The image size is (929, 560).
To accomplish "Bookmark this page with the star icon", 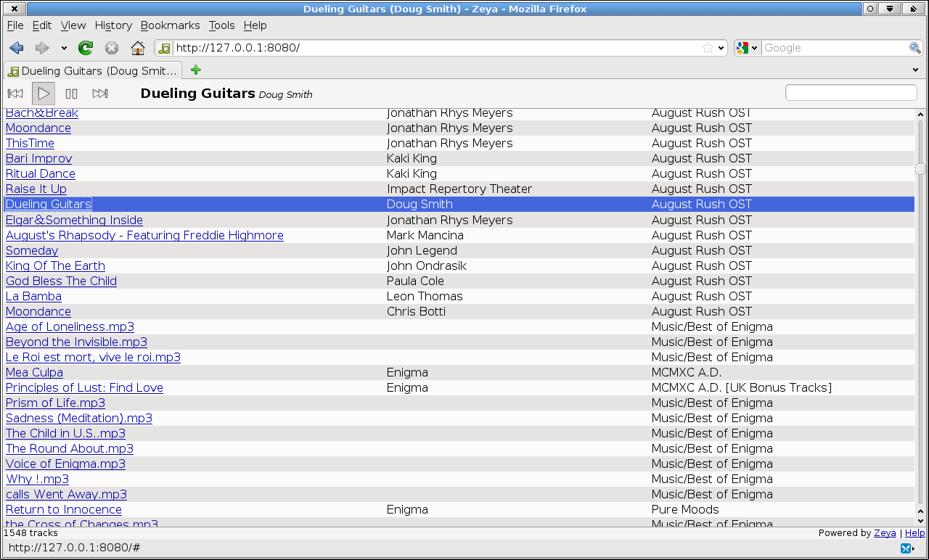I will (x=707, y=48).
